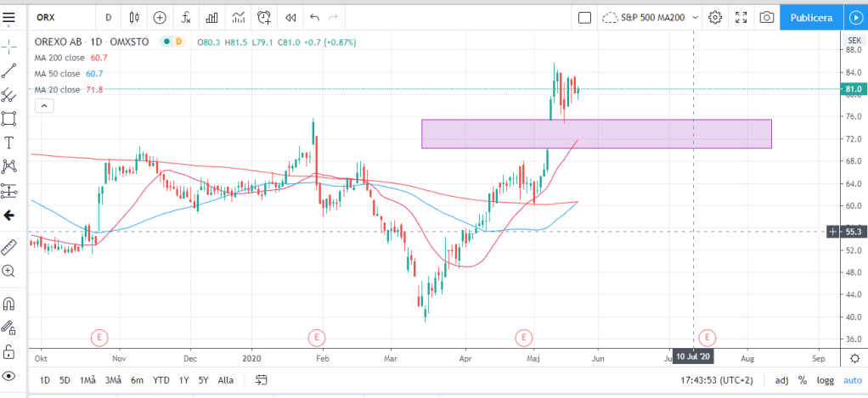
Task: Open the D timeframe interval dropdown
Action: tap(108, 17)
